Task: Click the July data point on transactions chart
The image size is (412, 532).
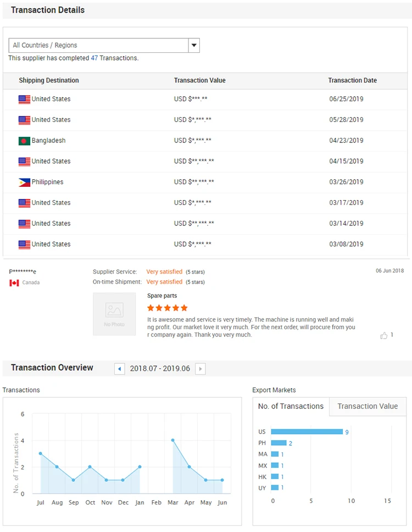Action: point(41,453)
